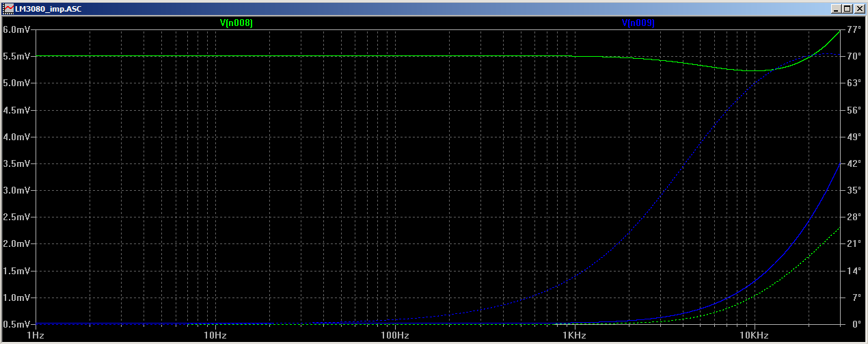Click the LTspice waveform icon in title bar

pos(8,9)
